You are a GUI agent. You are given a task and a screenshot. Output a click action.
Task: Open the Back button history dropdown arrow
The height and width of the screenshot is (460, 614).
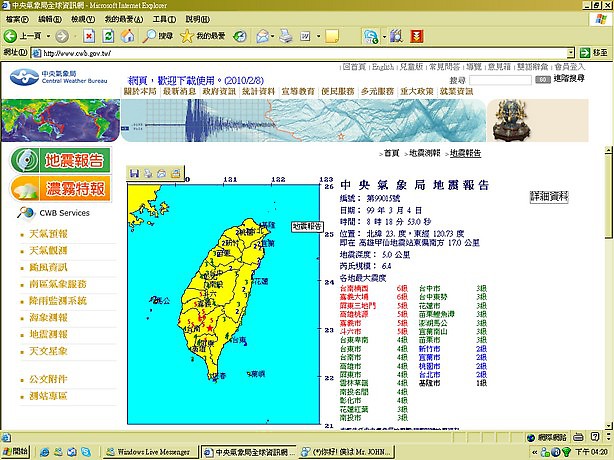[x=49, y=36]
